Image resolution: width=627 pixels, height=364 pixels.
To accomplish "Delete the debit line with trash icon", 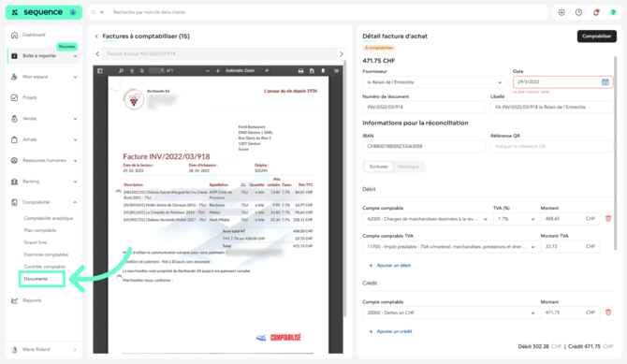I will point(608,219).
